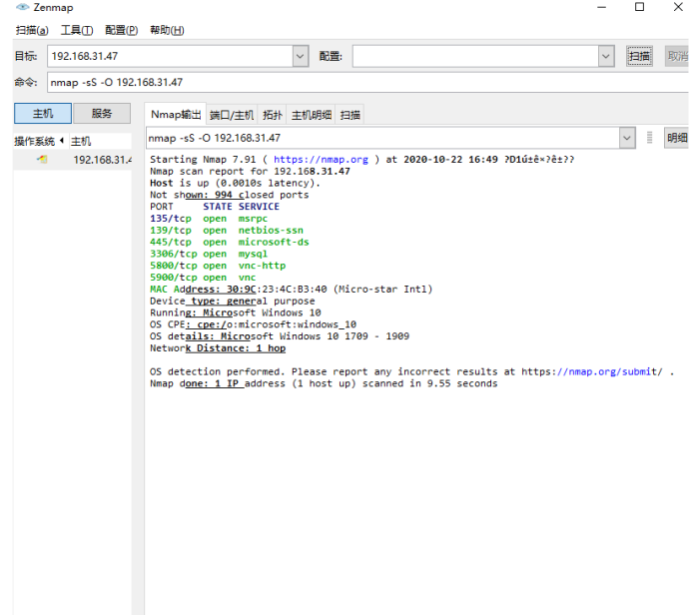Click the 明细 details button
The image size is (692, 616).
click(x=677, y=138)
